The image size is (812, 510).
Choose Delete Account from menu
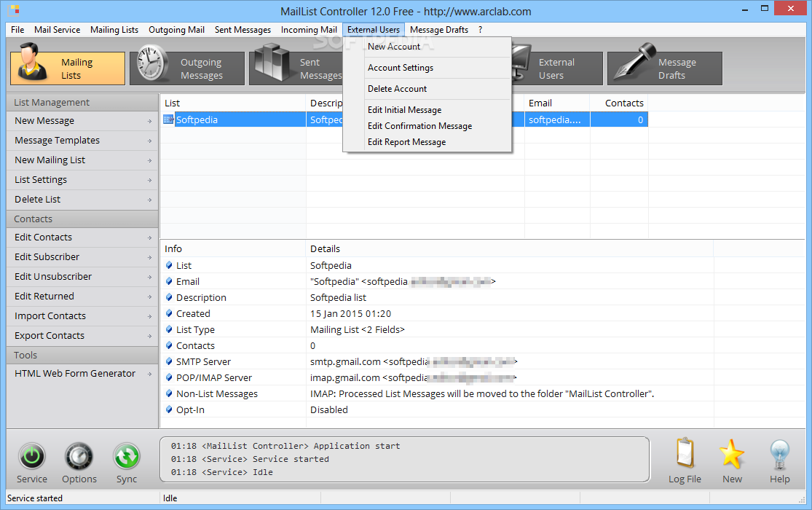click(427, 89)
